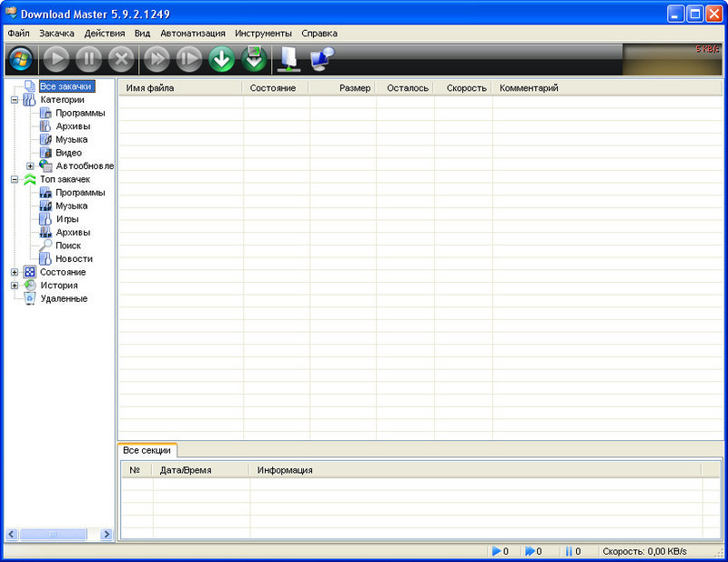Expand the Автообновление tree node
The width and height of the screenshot is (728, 562).
[30, 166]
